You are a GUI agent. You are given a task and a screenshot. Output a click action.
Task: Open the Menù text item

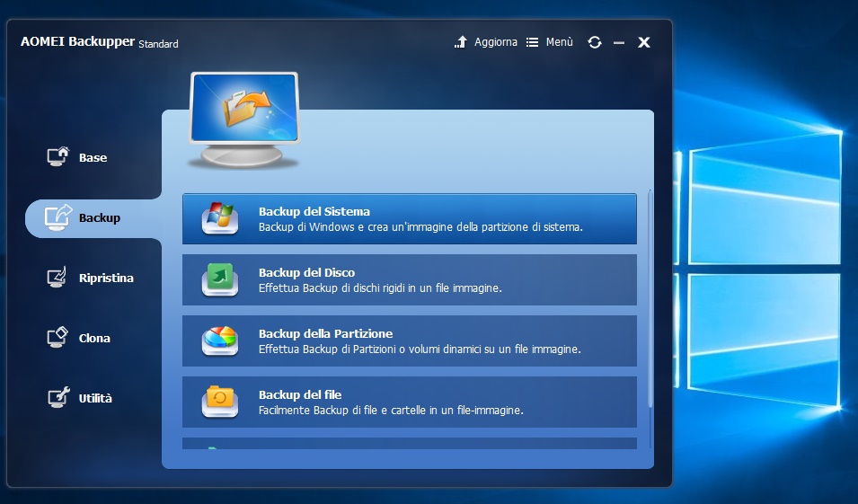pos(559,42)
